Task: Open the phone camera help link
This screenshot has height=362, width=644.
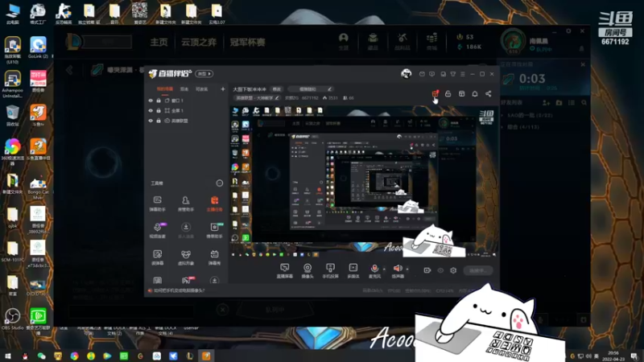Action: pos(179,290)
